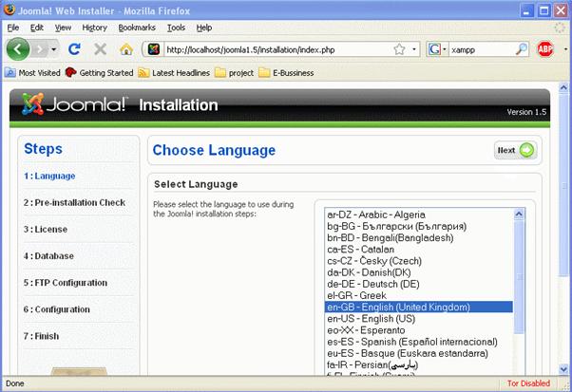Open the project bookmarks folder
Viewport: 572px width, 392px height.
coord(234,73)
